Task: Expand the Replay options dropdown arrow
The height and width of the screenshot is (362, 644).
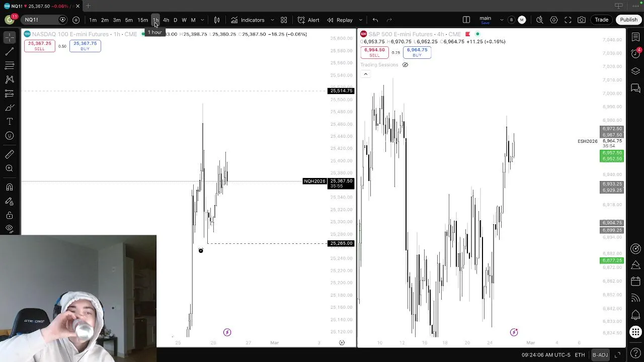Action: click(360, 20)
